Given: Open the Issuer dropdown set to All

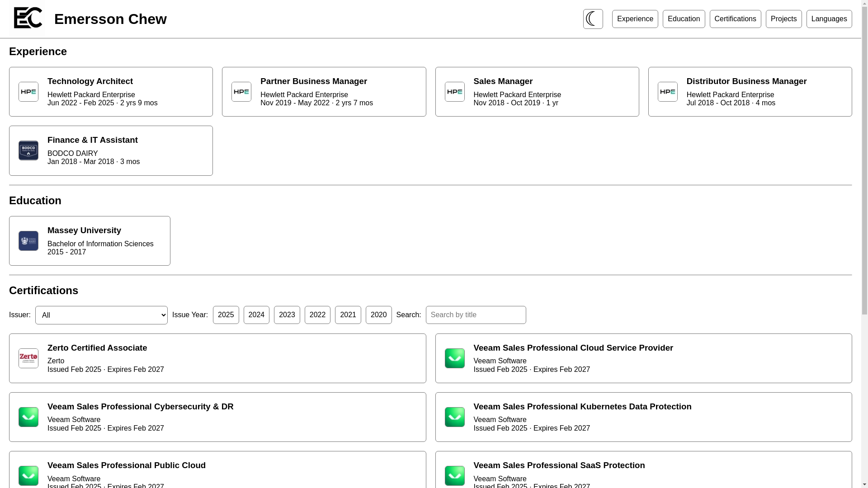Looking at the screenshot, I should point(101,315).
